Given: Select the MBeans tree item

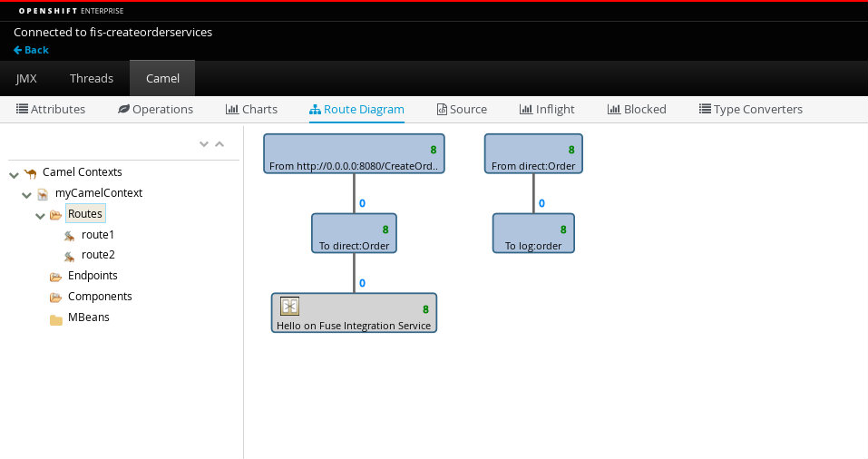Looking at the screenshot, I should tap(89, 317).
